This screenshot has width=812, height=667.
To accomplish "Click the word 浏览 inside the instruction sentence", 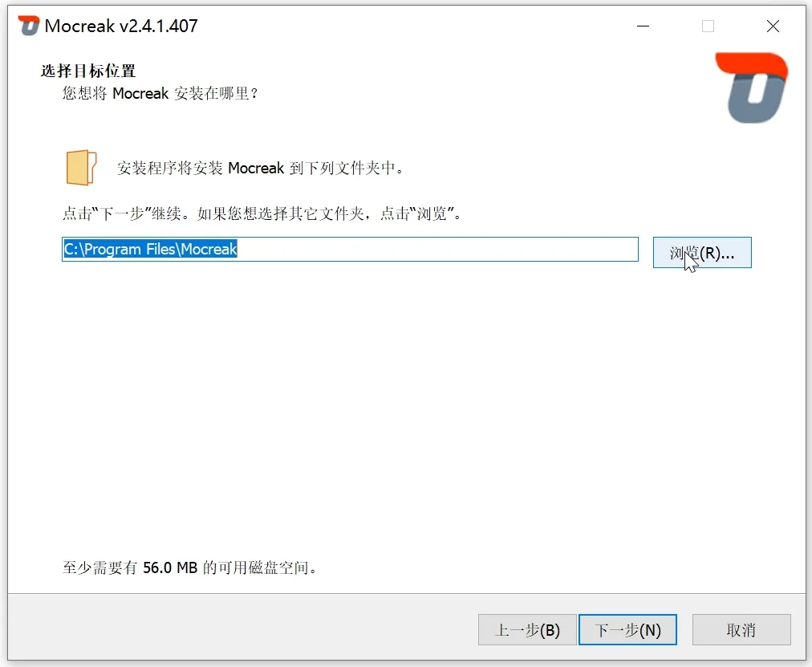I will pos(432,214).
